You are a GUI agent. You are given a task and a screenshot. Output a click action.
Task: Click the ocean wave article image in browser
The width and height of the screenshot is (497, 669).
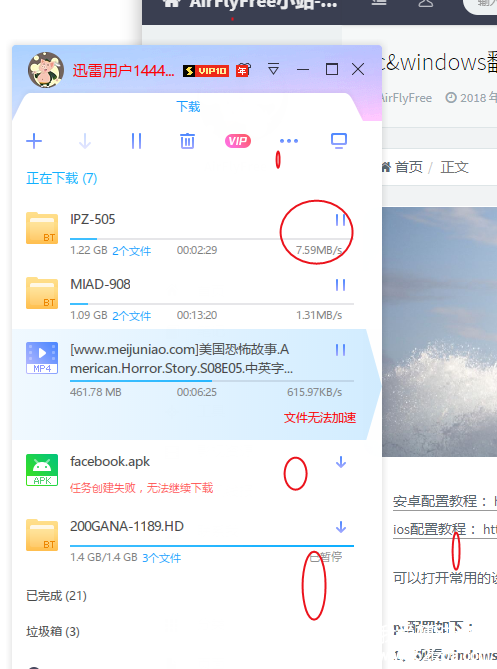tap(439, 332)
